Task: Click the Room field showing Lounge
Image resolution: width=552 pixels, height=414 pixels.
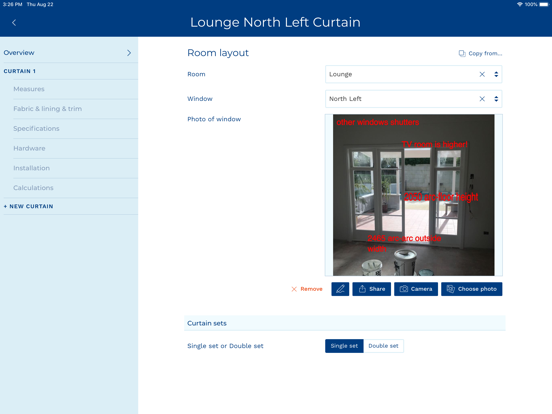Action: [413, 74]
